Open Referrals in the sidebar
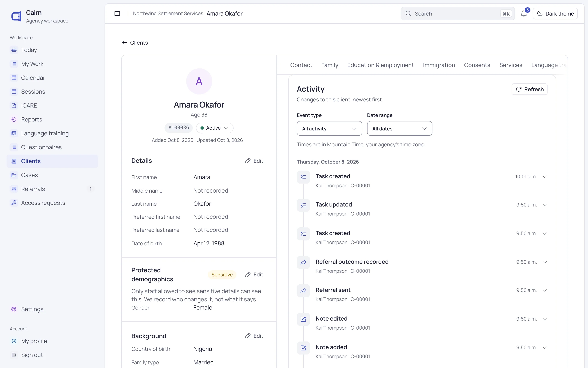This screenshot has height=368, width=588. pyautogui.click(x=52, y=189)
